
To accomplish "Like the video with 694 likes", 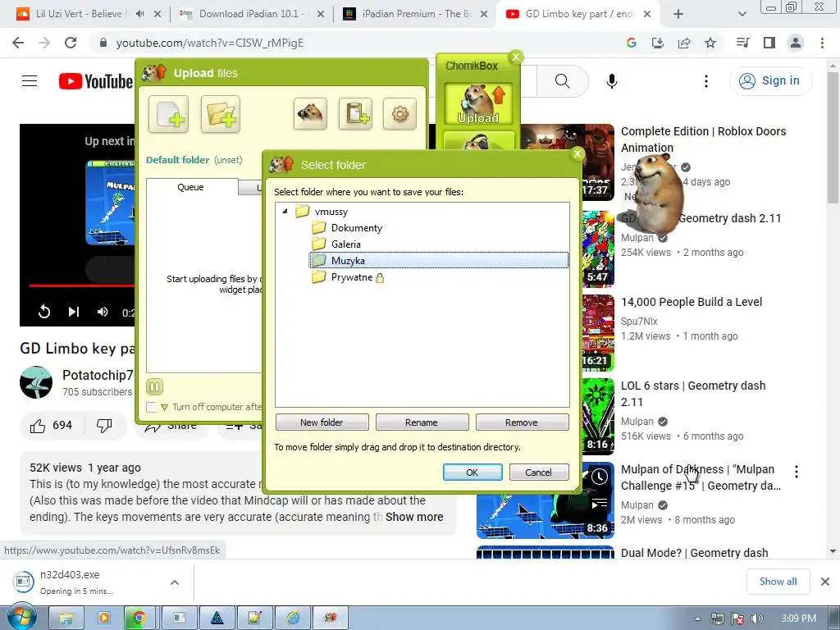I will point(52,426).
